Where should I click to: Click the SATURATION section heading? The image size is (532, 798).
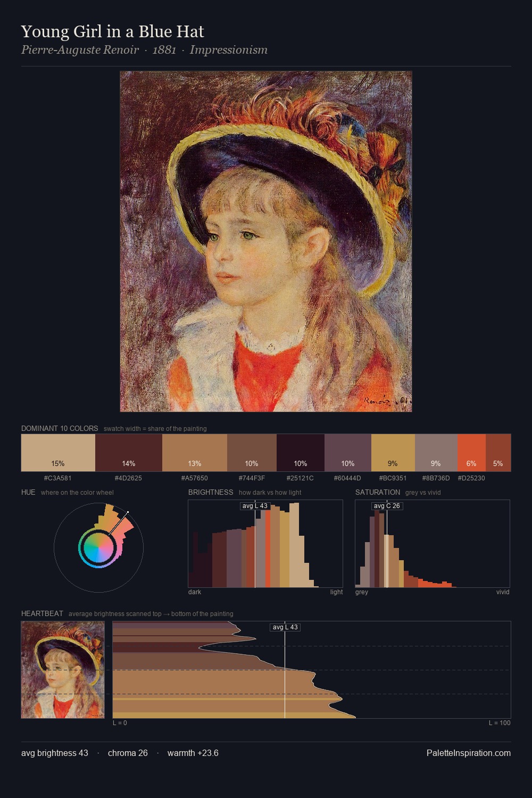[x=378, y=492]
